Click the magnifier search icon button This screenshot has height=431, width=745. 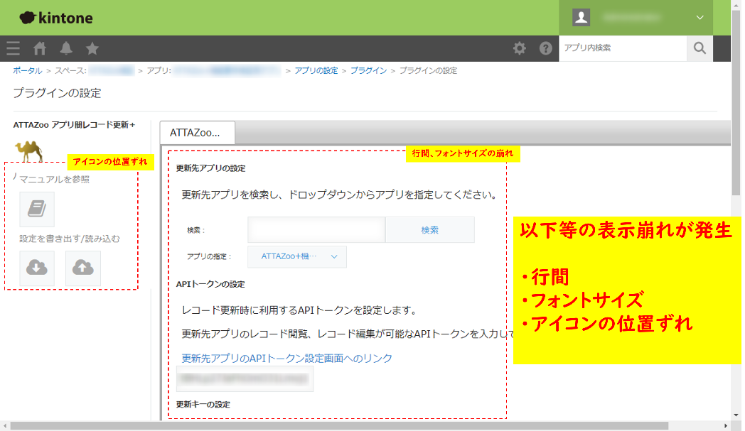[699, 48]
